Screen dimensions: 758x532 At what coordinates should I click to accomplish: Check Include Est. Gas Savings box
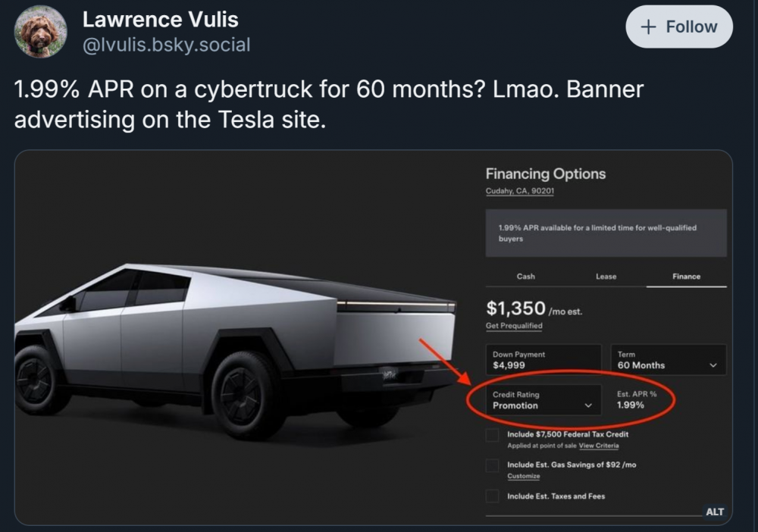tap(493, 466)
